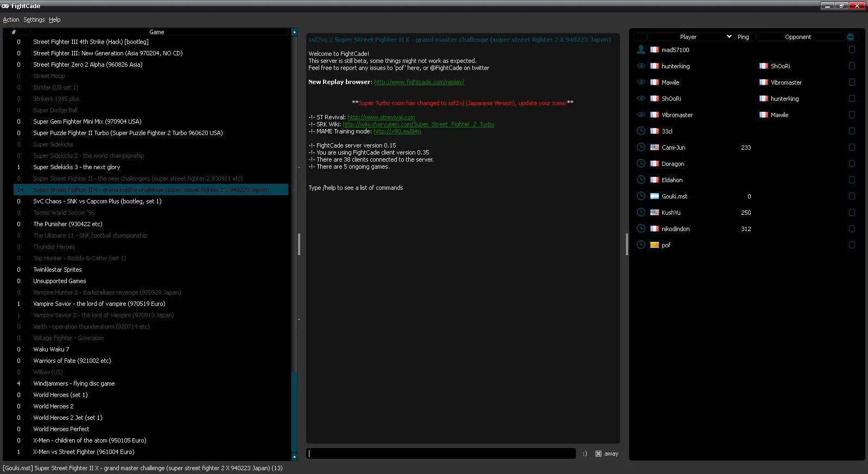Sort player list by Opponent column
Image resolution: width=868 pixels, height=474 pixels.
coord(801,37)
